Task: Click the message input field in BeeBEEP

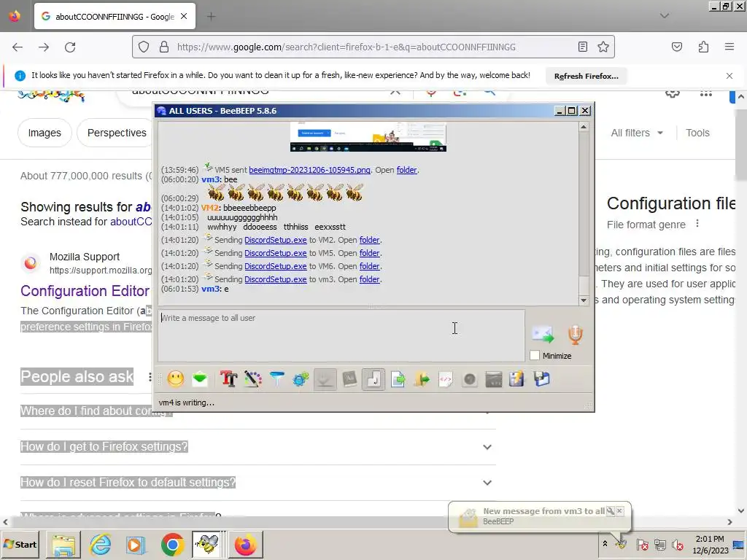Action: click(x=341, y=335)
